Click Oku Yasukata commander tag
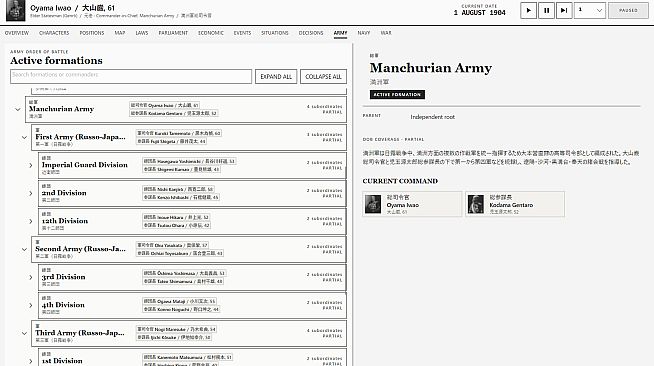Image resolution: width=654 pixels, height=366 pixels. pyautogui.click(x=172, y=245)
